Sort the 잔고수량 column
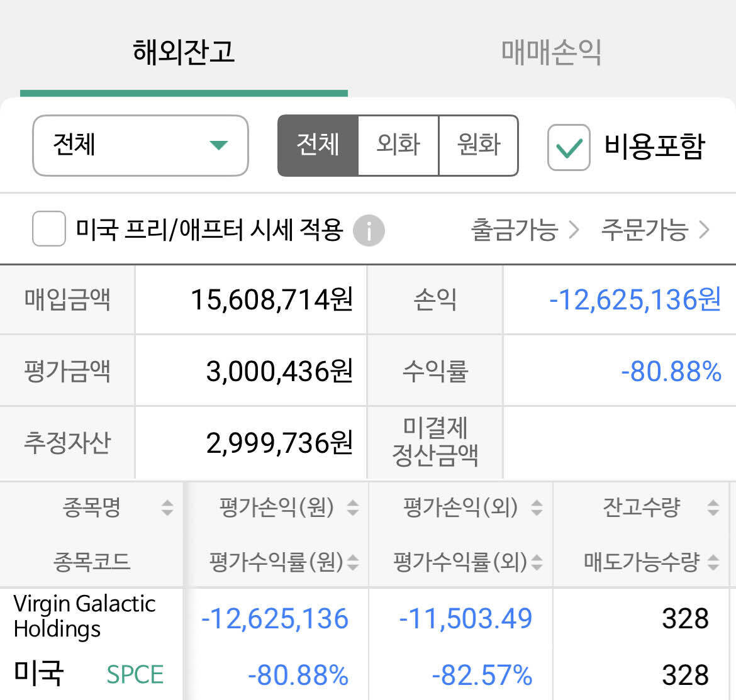The width and height of the screenshot is (736, 700). 713,507
